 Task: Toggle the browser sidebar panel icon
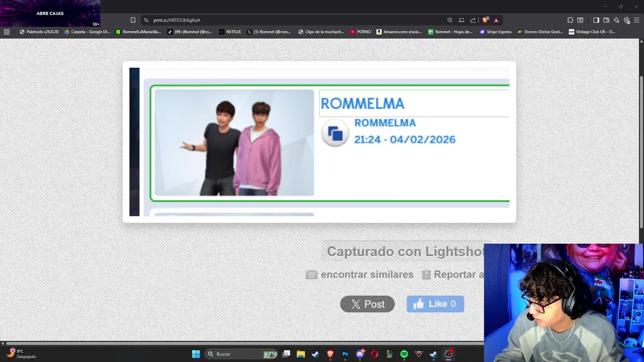click(x=596, y=20)
